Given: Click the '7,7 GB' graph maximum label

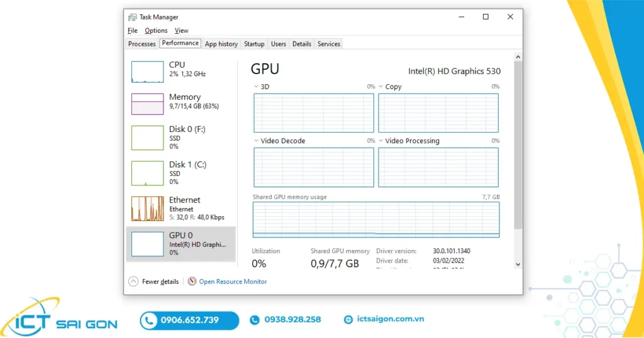Looking at the screenshot, I should [x=491, y=197].
